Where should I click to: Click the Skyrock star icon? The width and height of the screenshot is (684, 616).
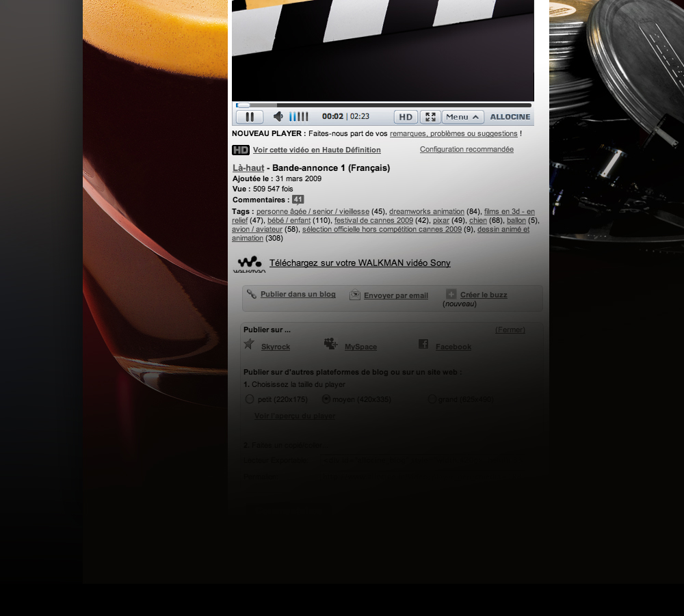(249, 344)
